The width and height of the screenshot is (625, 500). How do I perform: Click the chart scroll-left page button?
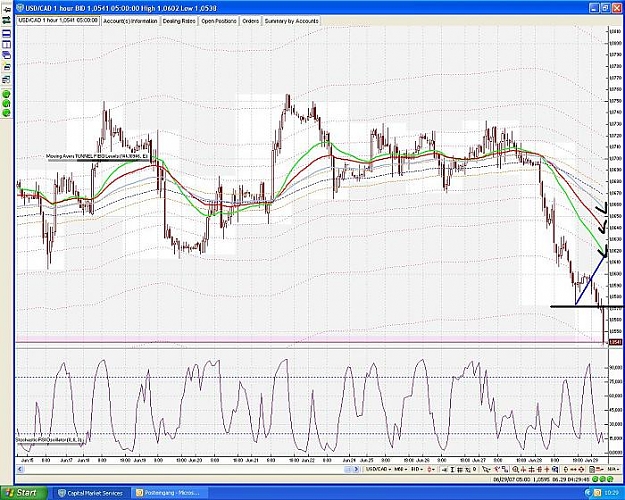point(348,469)
